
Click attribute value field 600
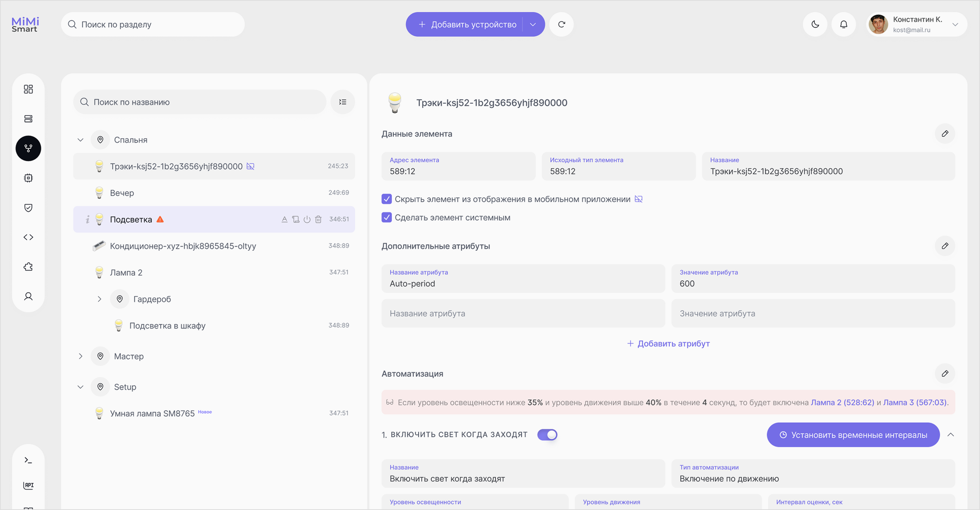813,278
